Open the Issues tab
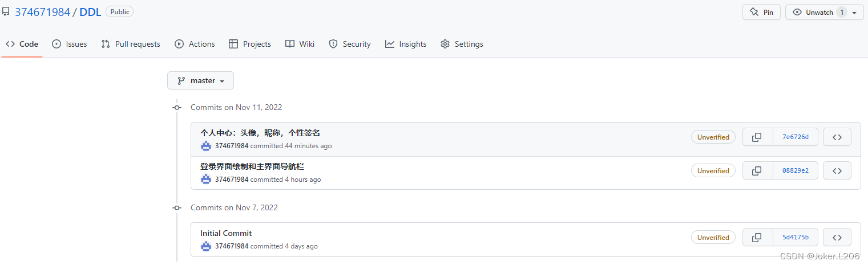This screenshot has height=265, width=868. [70, 44]
